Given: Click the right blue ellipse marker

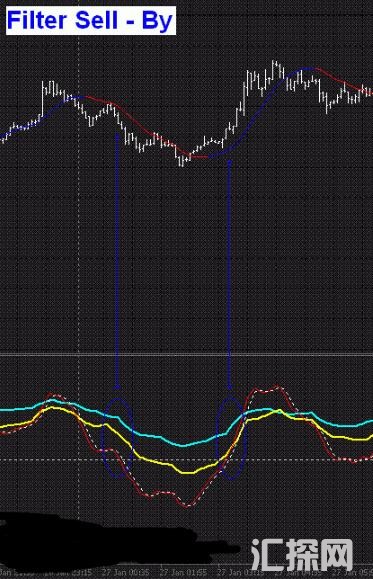Looking at the screenshot, I should point(230,438).
